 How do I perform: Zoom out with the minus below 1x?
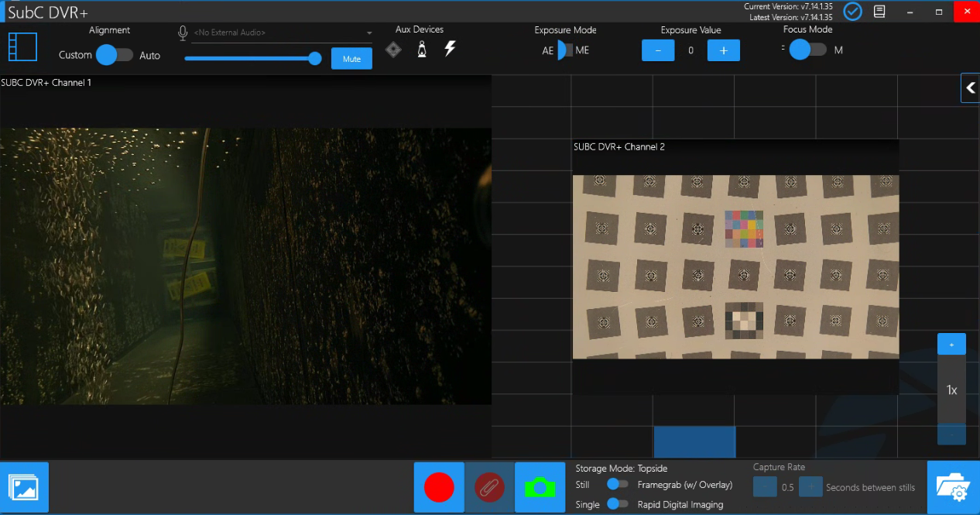[951, 434]
